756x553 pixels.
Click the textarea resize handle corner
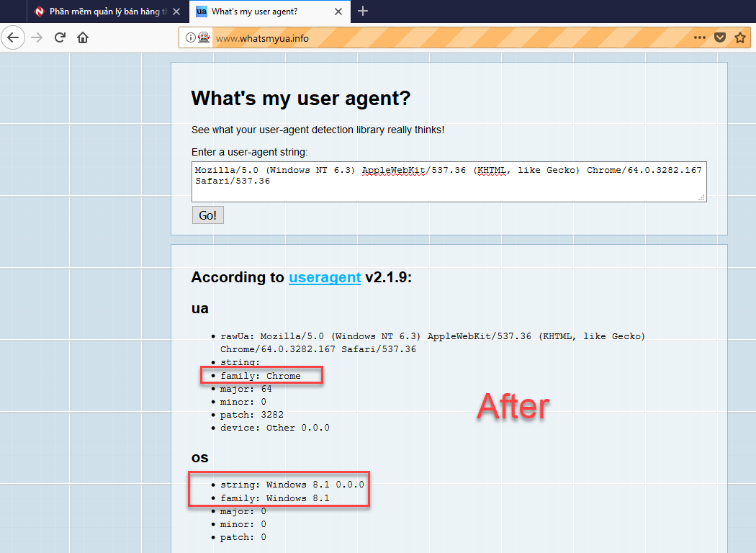tap(702, 197)
